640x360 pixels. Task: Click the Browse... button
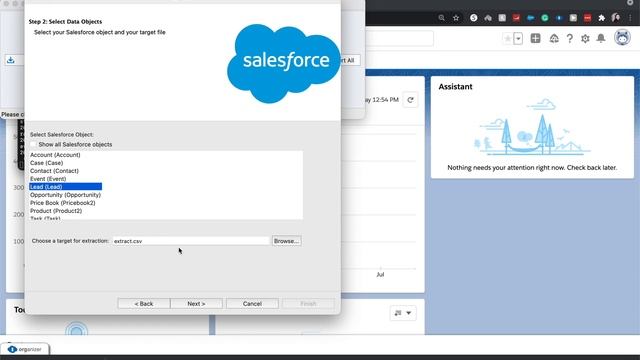coord(287,241)
